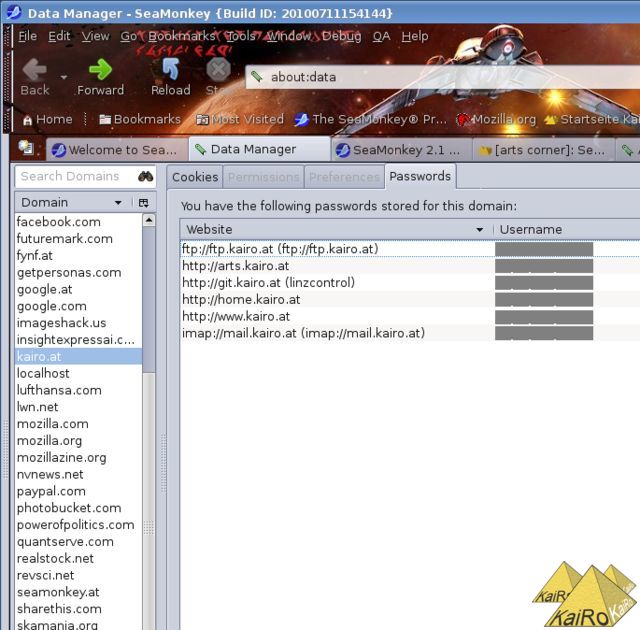Open the Tools menu
640x630 pixels.
click(x=241, y=36)
